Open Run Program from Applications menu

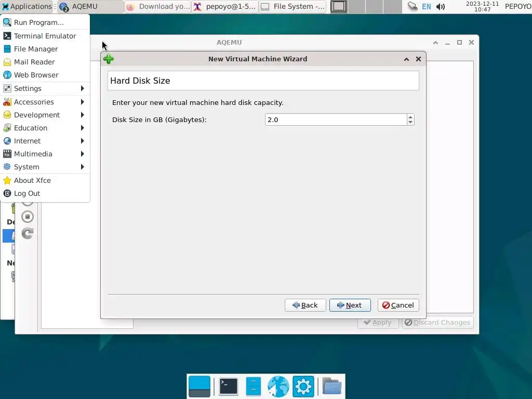pyautogui.click(x=45, y=22)
